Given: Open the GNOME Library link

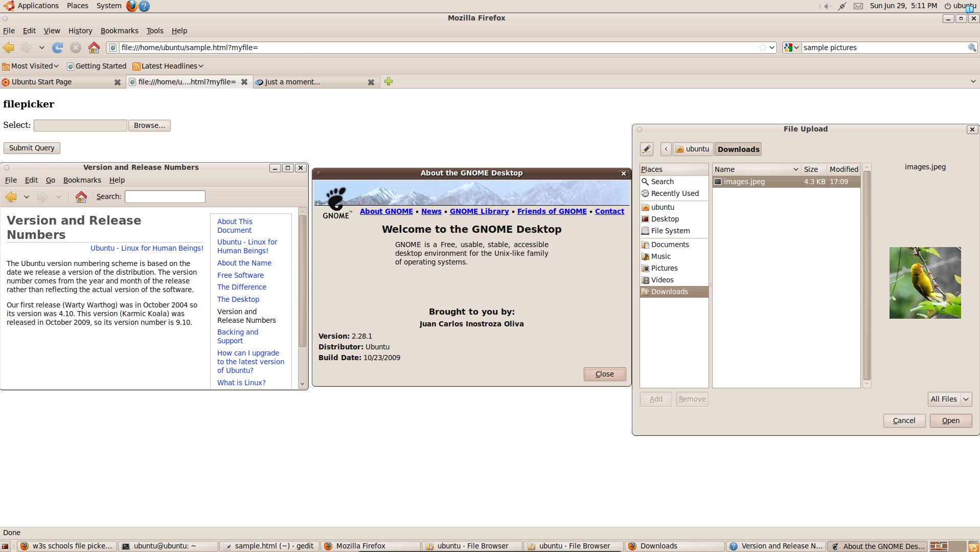Looking at the screenshot, I should point(479,211).
